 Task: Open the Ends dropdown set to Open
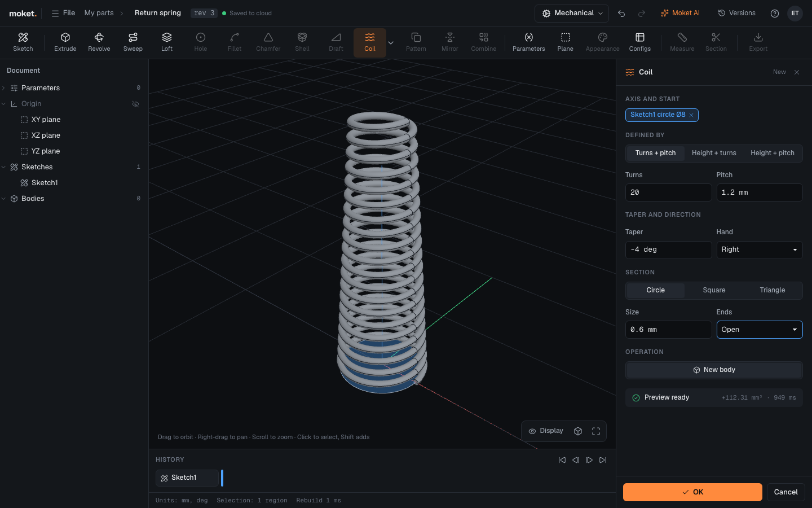point(760,330)
